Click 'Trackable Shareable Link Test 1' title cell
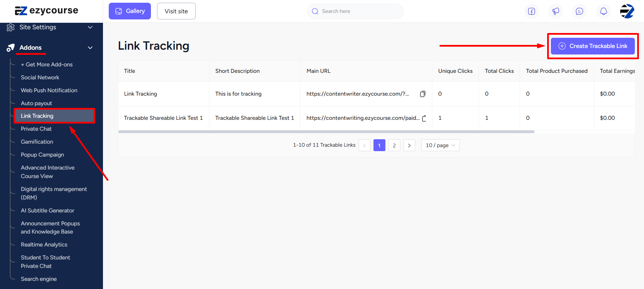 click(x=163, y=118)
